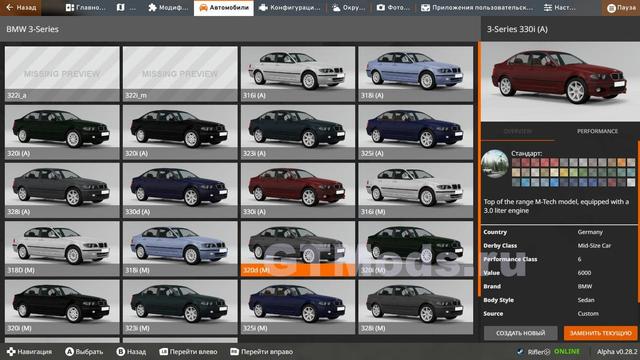Open the Фото mode tab
This screenshot has height=360, width=640.
tap(393, 8)
